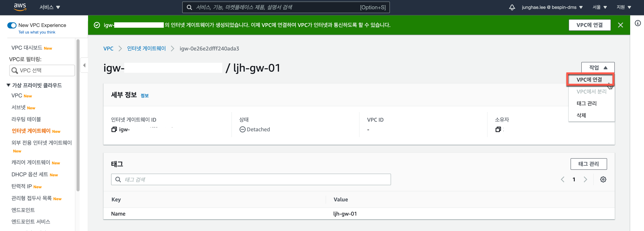This screenshot has width=644, height=231.
Task: Open the info panel icon at right edge
Action: coord(637,23)
